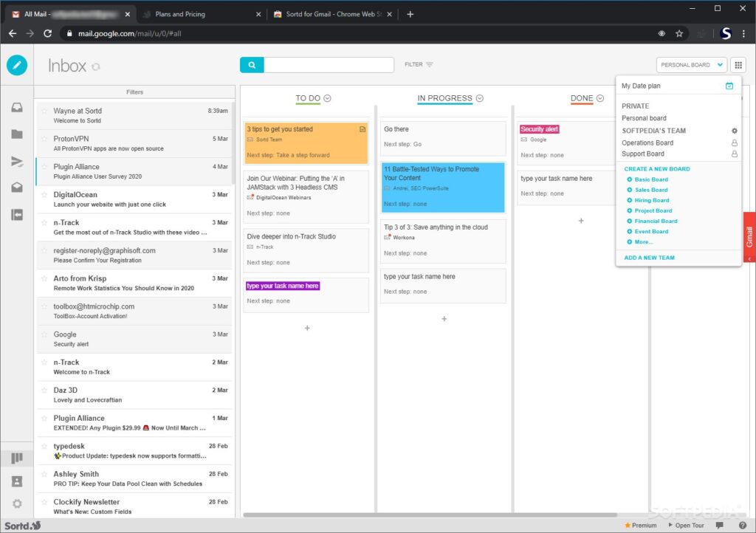Star the Clockify Newsletter email
The width and height of the screenshot is (756, 533).
44,502
